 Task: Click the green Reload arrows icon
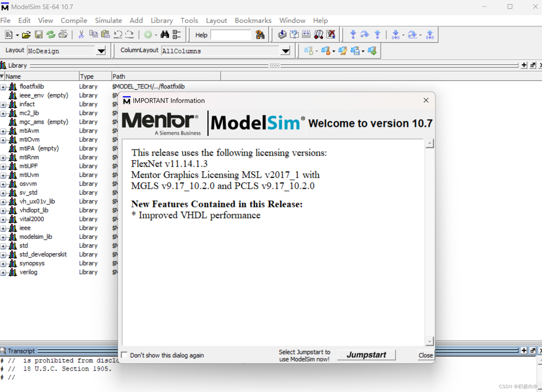pos(51,35)
